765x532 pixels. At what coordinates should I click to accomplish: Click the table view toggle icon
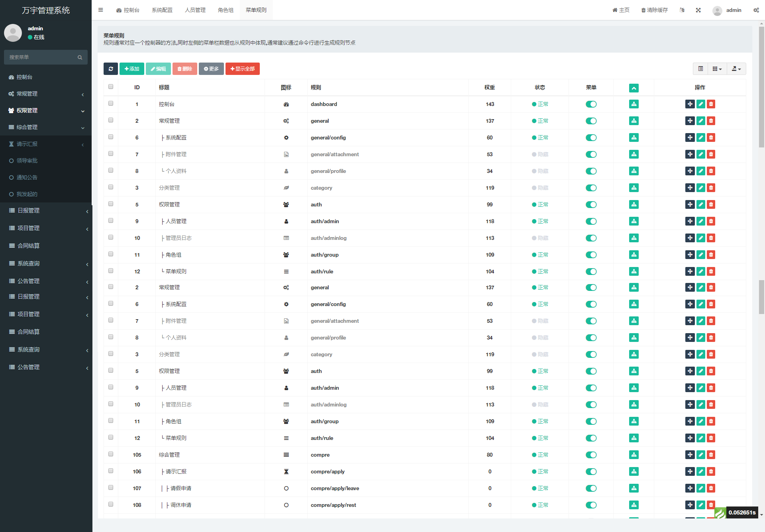pos(700,69)
